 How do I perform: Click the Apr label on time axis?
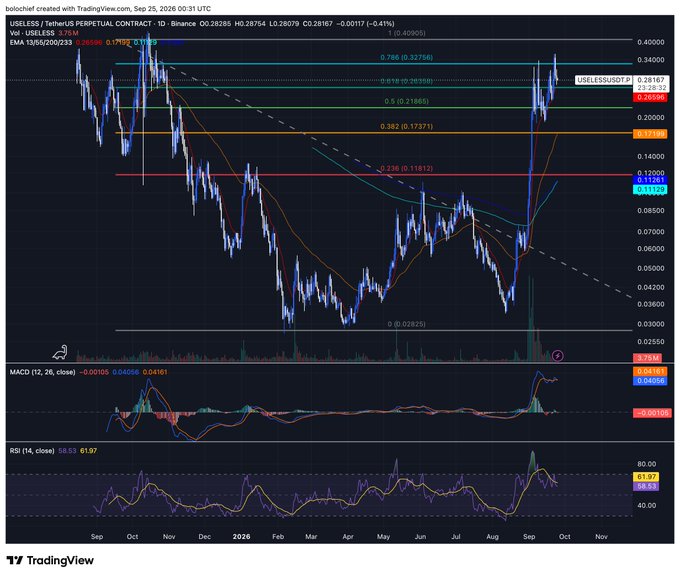click(x=348, y=537)
